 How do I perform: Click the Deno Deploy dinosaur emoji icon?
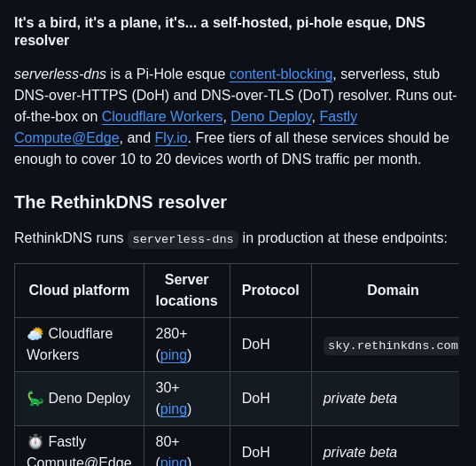[x=35, y=399]
